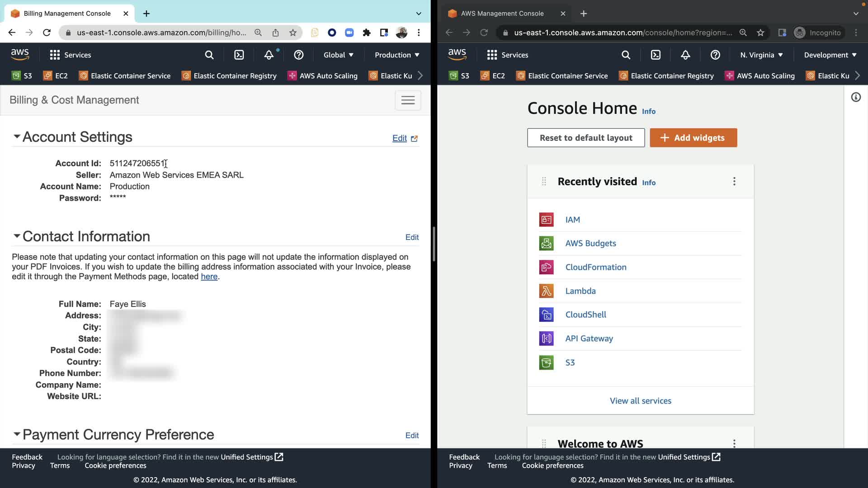
Task: Collapse the Contact Information section
Action: coord(17,236)
